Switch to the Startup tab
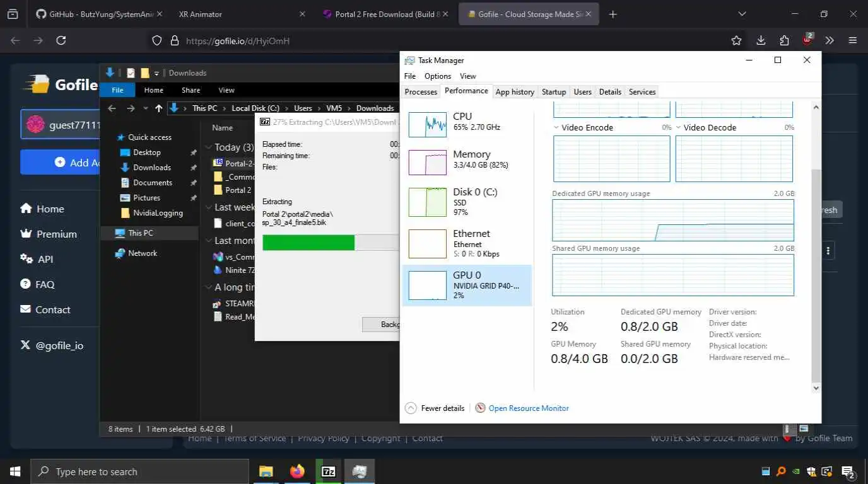 (x=554, y=92)
